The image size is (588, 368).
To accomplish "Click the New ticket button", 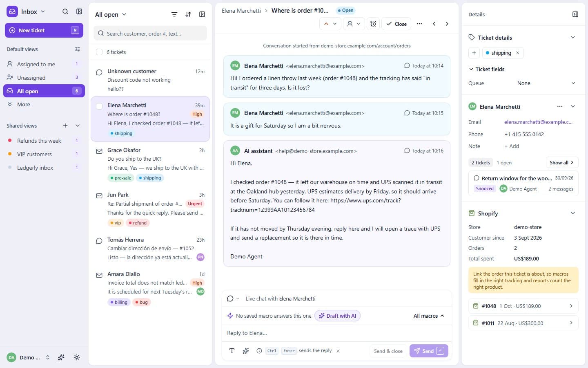I will tap(44, 30).
